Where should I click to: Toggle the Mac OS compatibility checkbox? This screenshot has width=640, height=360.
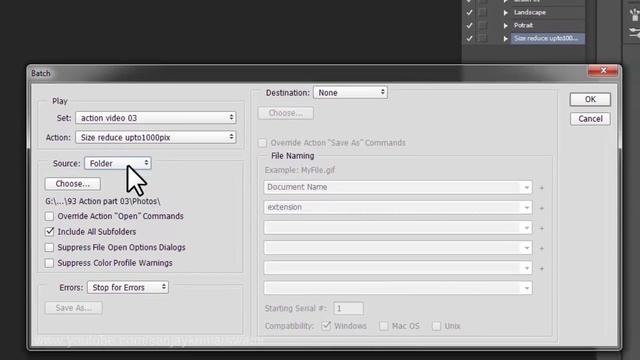tap(384, 326)
